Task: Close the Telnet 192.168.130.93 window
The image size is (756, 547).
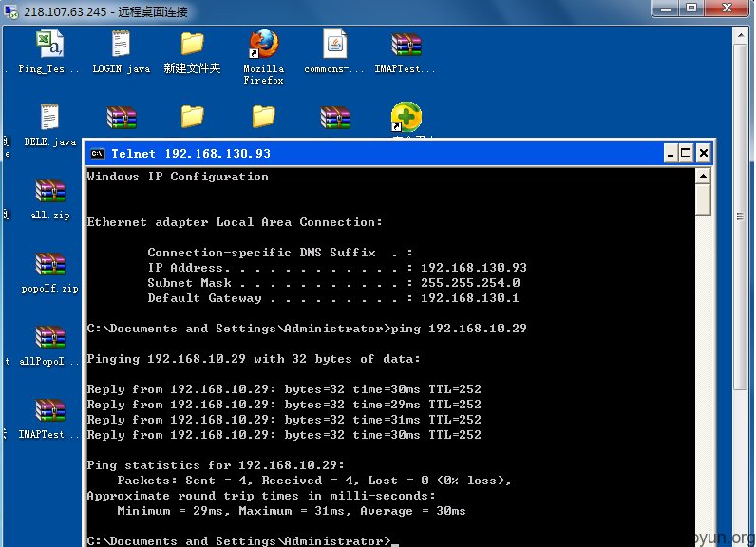Action: click(704, 154)
